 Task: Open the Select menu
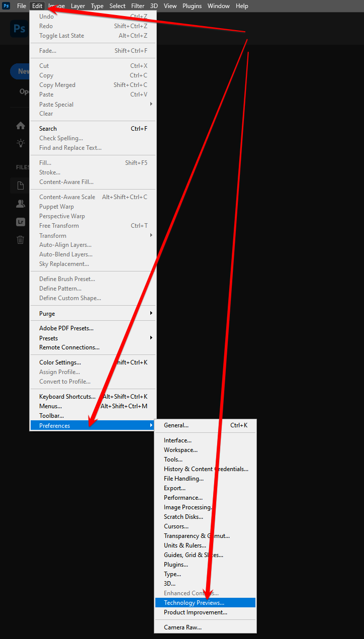[118, 6]
